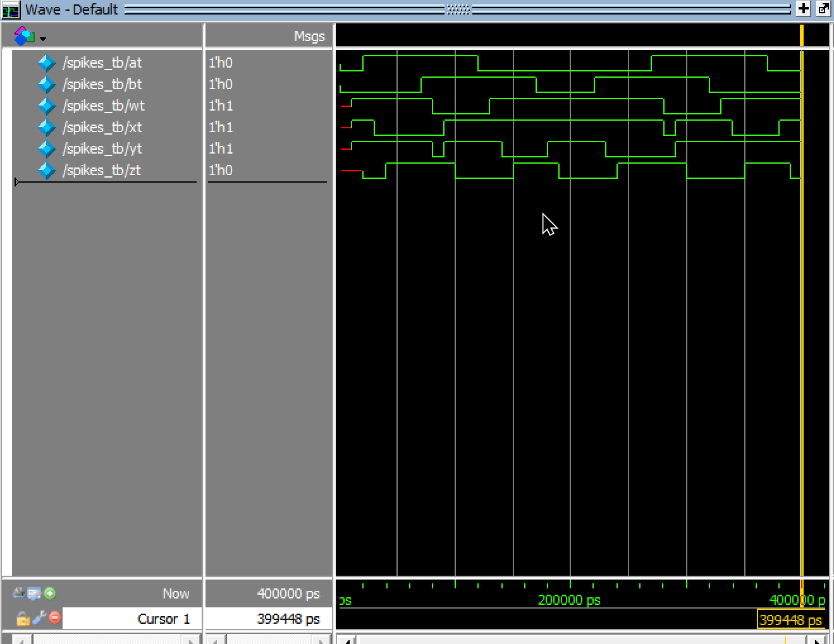Click the Cursor 1 value 399448 ps box
The image size is (834, 644).
coord(268,619)
